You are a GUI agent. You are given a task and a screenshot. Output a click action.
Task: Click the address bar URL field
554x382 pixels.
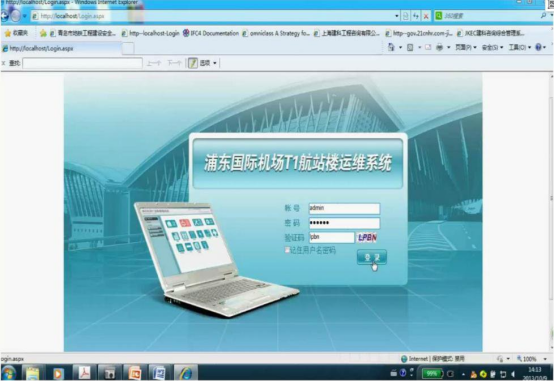click(212, 16)
